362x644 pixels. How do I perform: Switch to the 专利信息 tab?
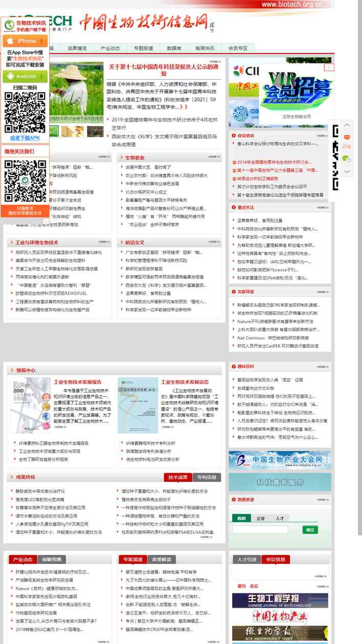point(207,477)
